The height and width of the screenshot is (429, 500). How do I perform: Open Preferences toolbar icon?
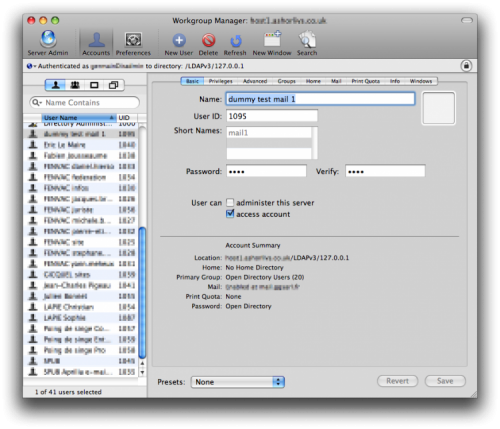133,43
